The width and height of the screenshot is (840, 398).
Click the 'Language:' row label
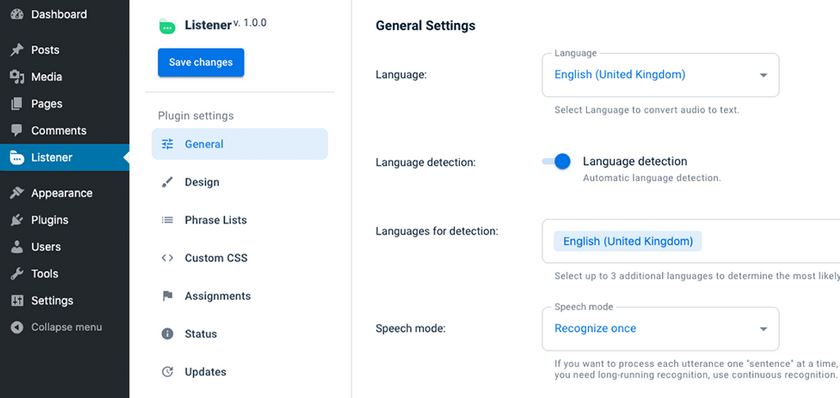click(401, 74)
